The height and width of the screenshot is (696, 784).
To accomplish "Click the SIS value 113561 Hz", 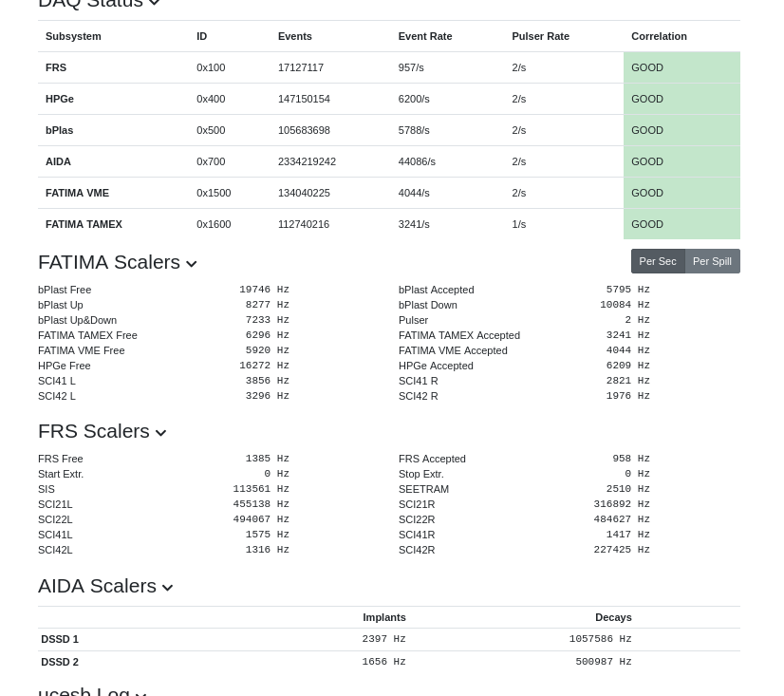I will 261,489.
